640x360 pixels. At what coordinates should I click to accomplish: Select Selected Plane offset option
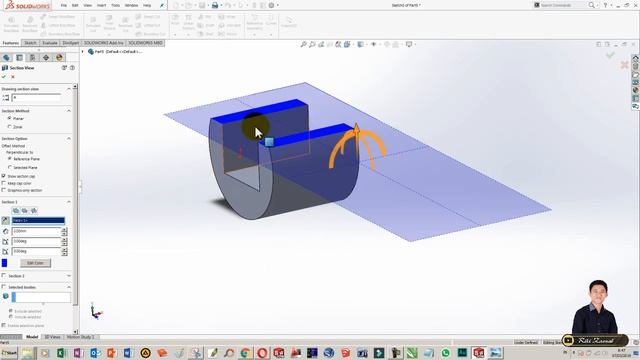click(10, 167)
